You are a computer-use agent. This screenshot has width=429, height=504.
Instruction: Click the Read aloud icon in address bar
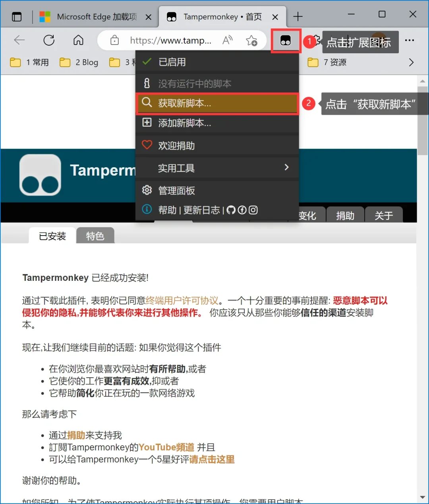[x=228, y=40]
